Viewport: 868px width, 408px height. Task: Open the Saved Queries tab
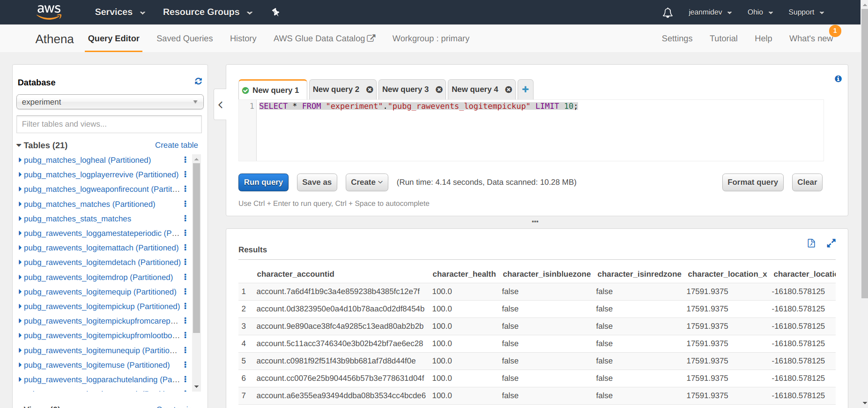pyautogui.click(x=185, y=38)
